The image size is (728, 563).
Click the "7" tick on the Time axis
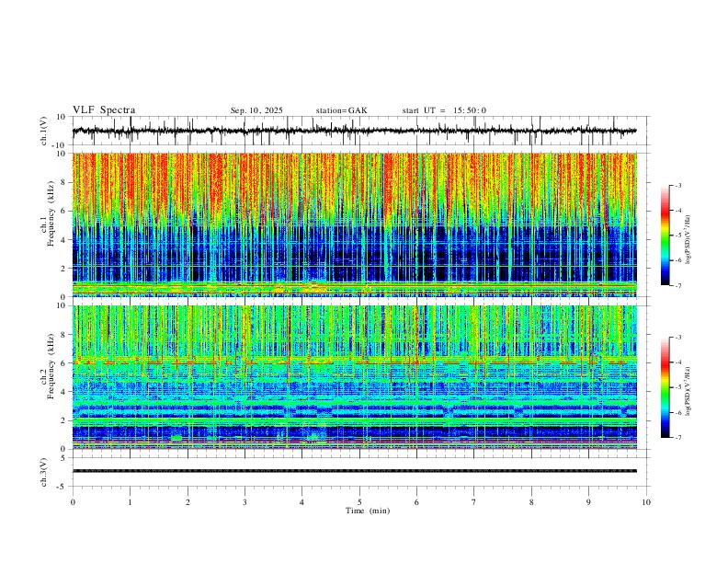tap(474, 502)
